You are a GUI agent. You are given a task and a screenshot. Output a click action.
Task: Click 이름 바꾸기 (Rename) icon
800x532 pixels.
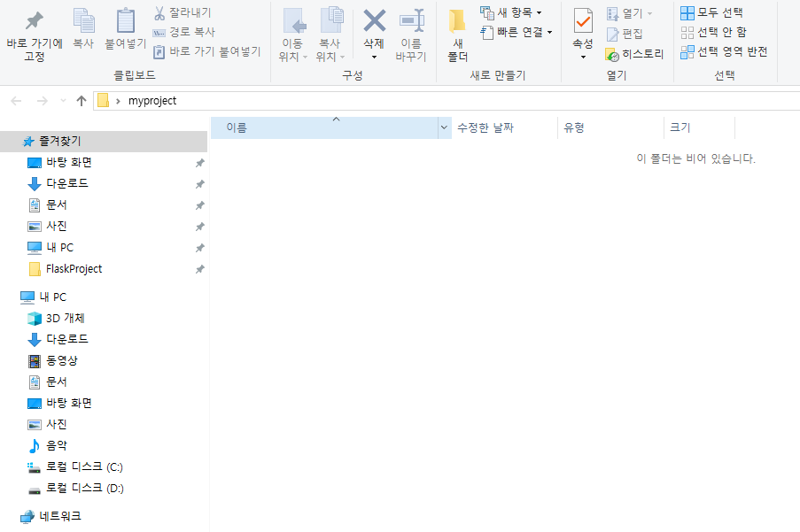411,20
